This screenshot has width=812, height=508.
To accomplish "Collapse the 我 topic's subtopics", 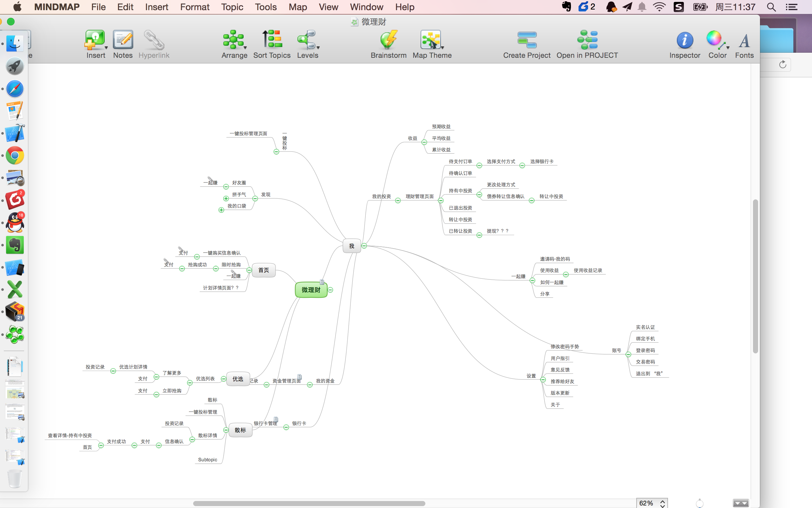I will point(364,246).
